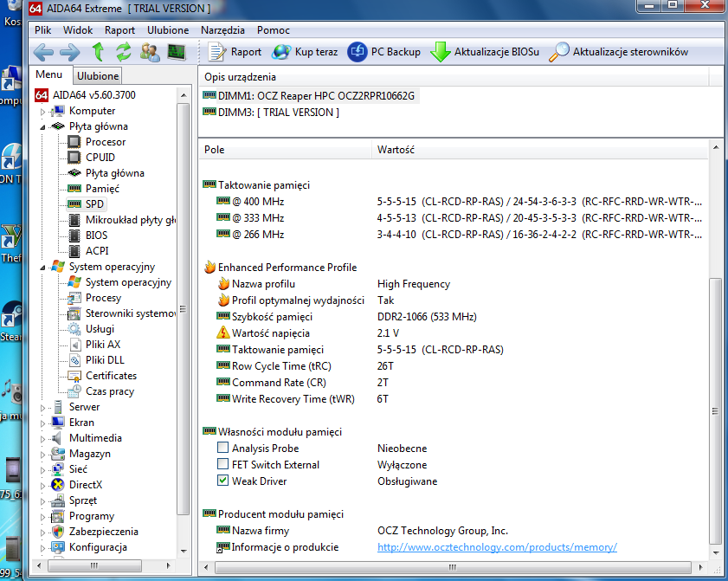Toggle the FET Switch External checkbox

pyautogui.click(x=222, y=464)
